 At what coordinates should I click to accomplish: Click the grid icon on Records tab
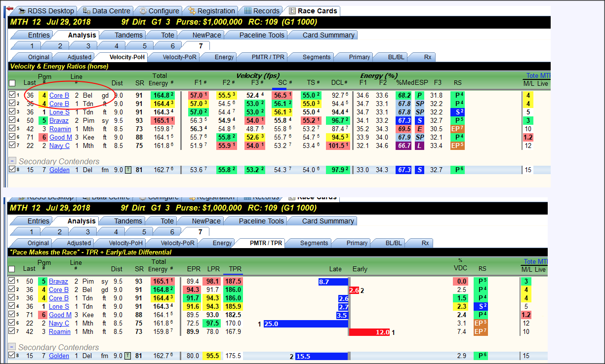[248, 11]
